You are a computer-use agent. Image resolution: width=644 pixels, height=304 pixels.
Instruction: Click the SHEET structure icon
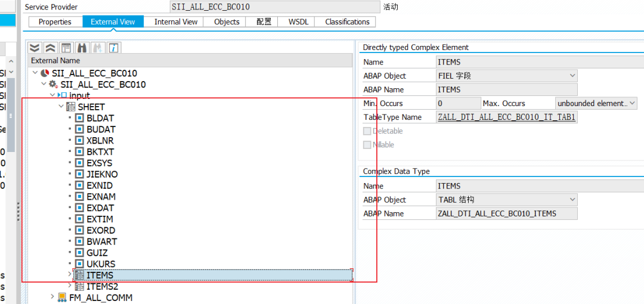tap(70, 107)
